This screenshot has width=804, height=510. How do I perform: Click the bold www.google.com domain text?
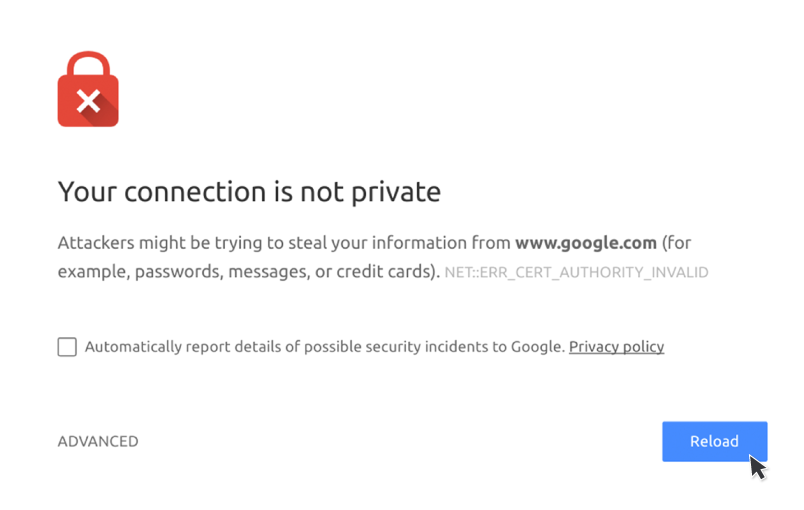coord(585,243)
